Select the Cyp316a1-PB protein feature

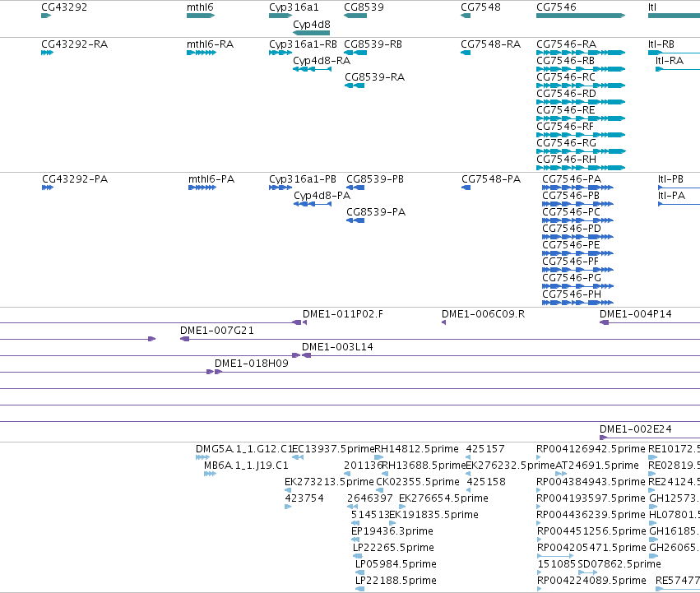coord(280,188)
